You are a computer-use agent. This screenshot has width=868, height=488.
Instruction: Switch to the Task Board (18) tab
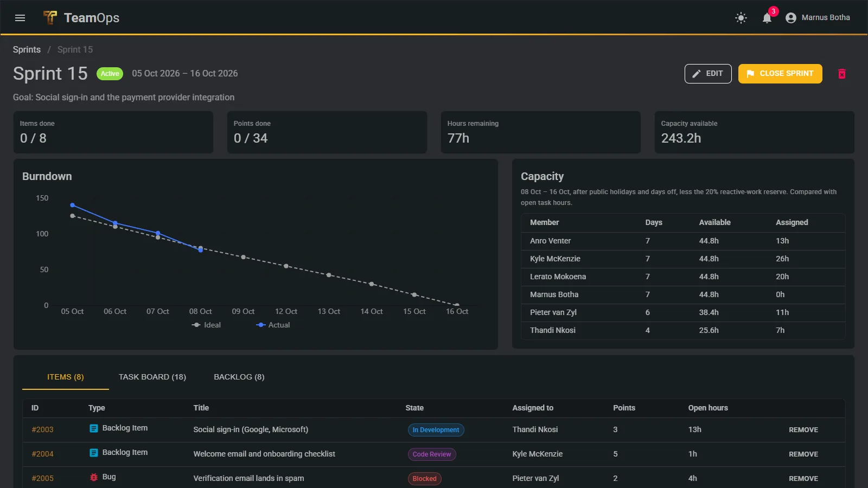[x=152, y=377]
